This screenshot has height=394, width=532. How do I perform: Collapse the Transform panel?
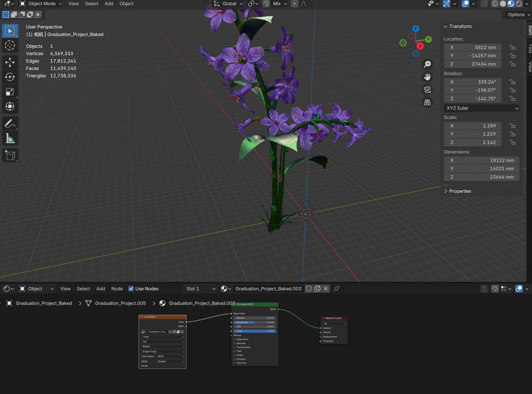point(445,27)
